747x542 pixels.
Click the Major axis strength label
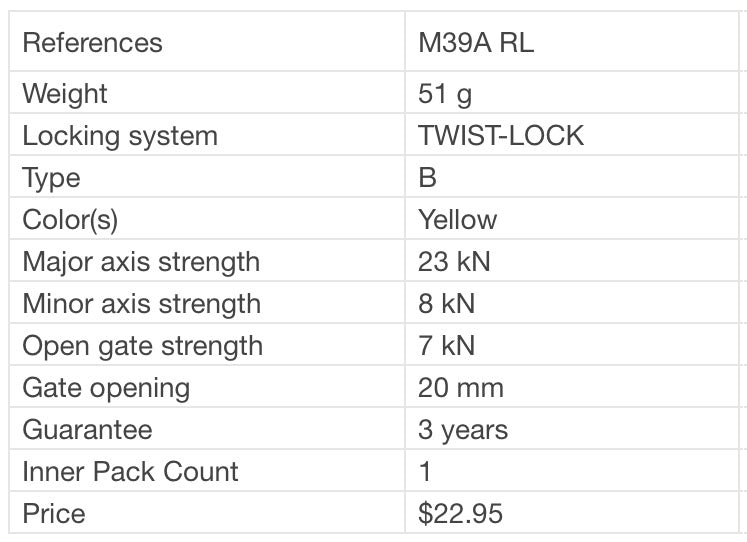(141, 262)
